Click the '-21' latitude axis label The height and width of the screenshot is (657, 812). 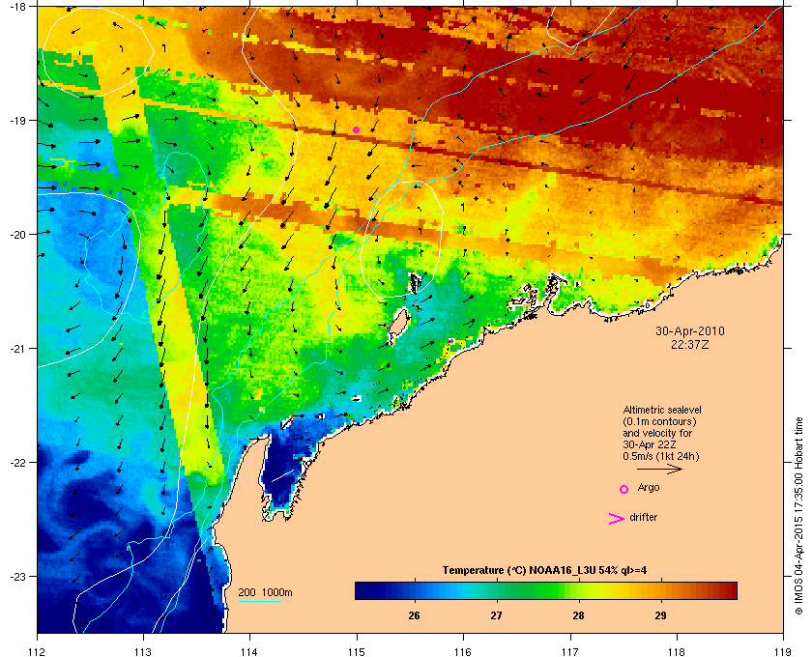(x=17, y=348)
